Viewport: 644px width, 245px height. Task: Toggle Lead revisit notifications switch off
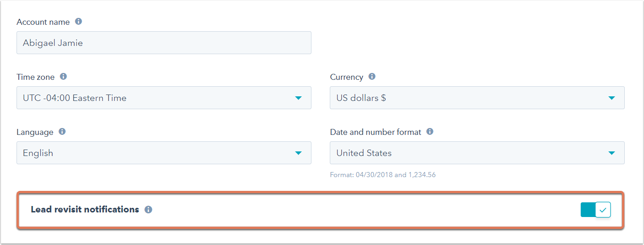click(595, 210)
